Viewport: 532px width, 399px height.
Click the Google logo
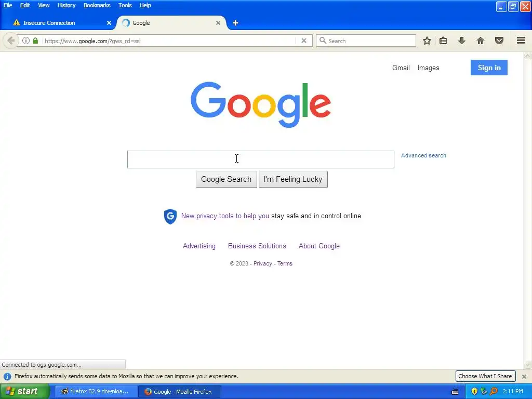(x=261, y=104)
